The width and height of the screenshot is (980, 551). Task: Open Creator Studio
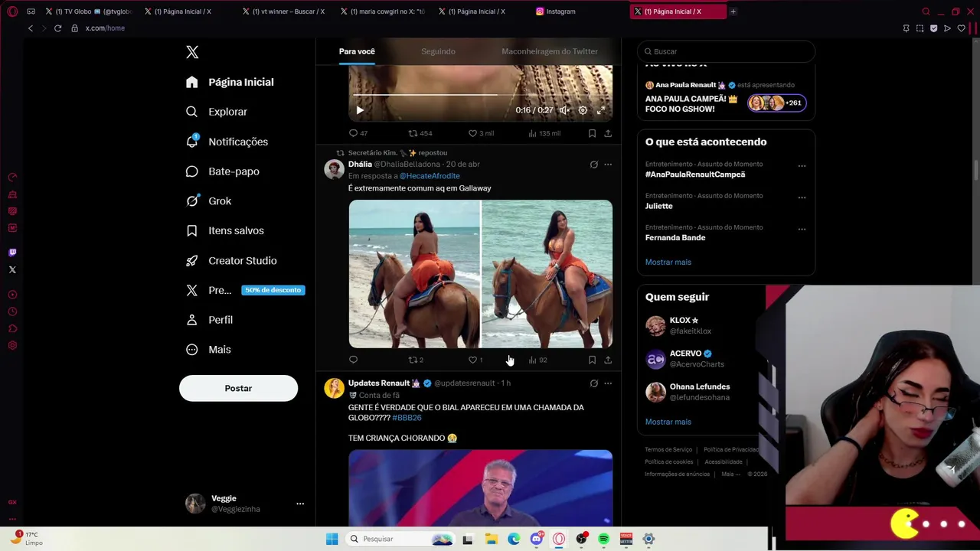coord(231,261)
